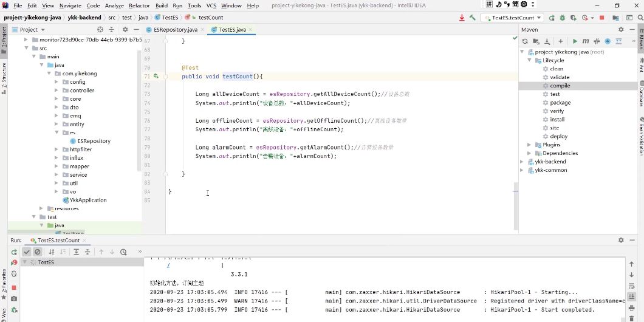Reload all Maven projects
The height and width of the screenshot is (322, 644).
(x=525, y=41)
